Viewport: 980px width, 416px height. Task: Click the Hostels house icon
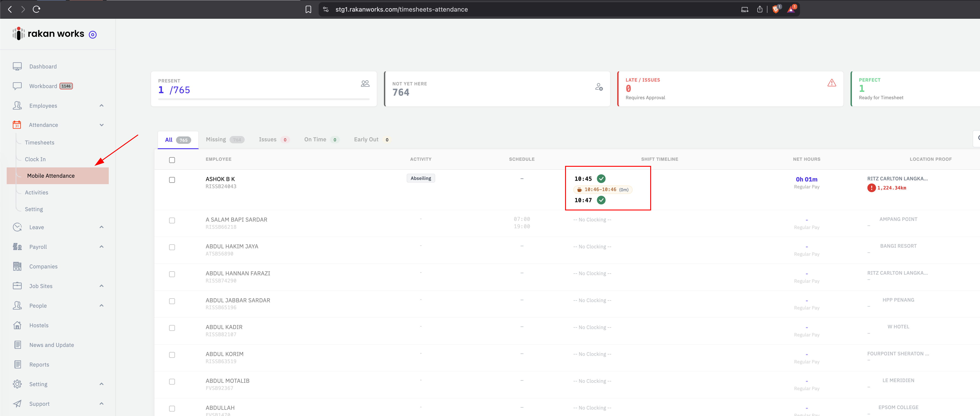click(x=17, y=325)
